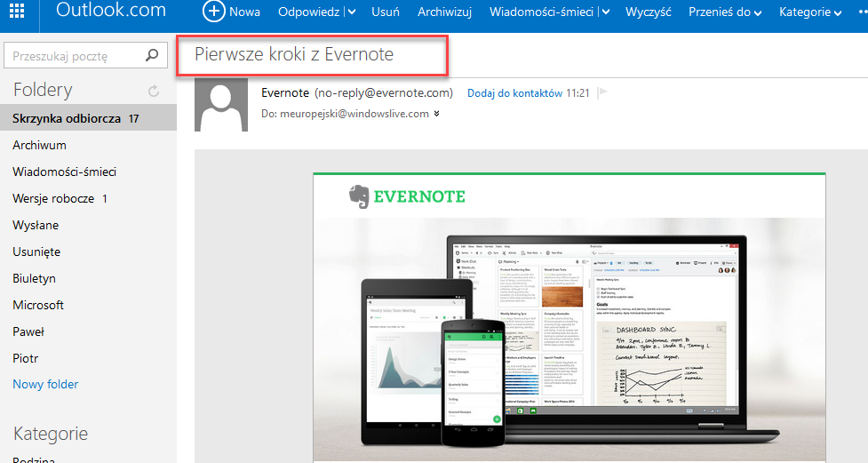This screenshot has height=463, width=868.
Task: Expand the Odpowiedz dropdown arrow
Action: (x=352, y=12)
